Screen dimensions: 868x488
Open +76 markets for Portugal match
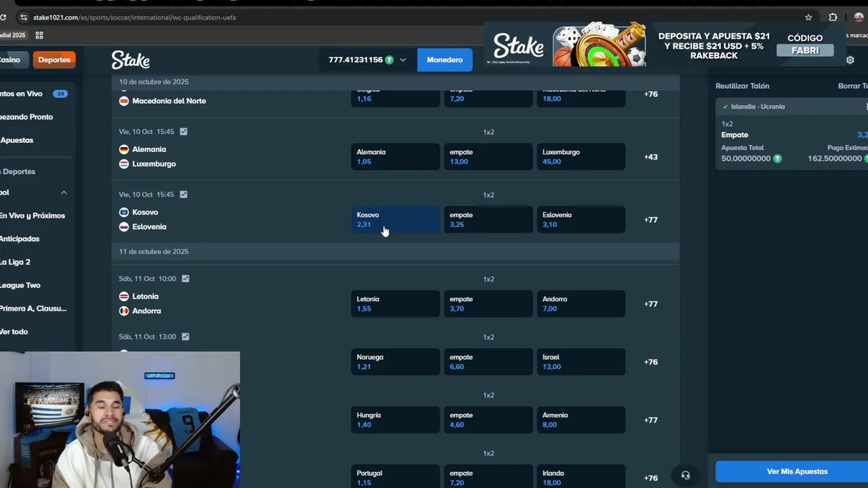click(651, 478)
